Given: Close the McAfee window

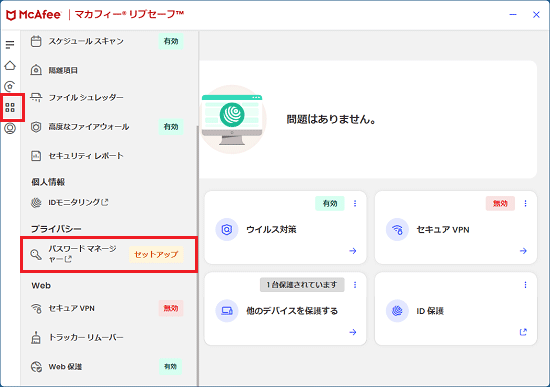Looking at the screenshot, I should pos(536,15).
